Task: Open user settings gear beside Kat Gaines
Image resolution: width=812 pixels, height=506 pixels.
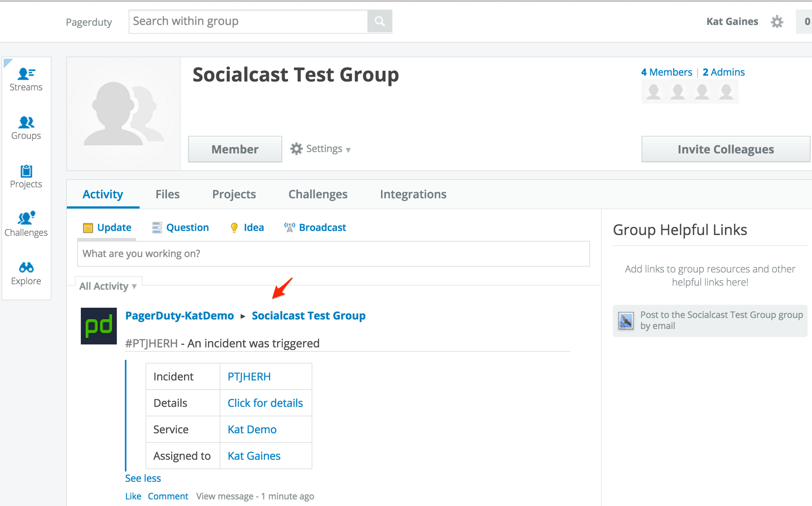Action: click(x=776, y=22)
